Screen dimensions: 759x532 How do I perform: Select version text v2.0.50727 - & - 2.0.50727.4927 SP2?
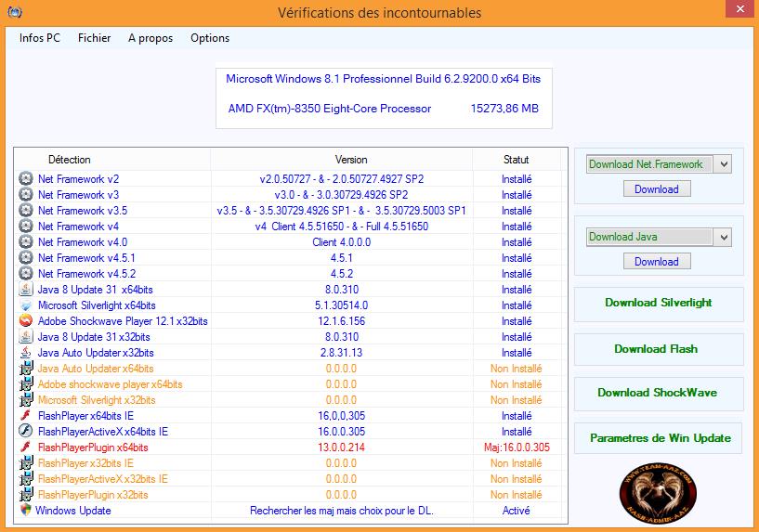(x=342, y=179)
